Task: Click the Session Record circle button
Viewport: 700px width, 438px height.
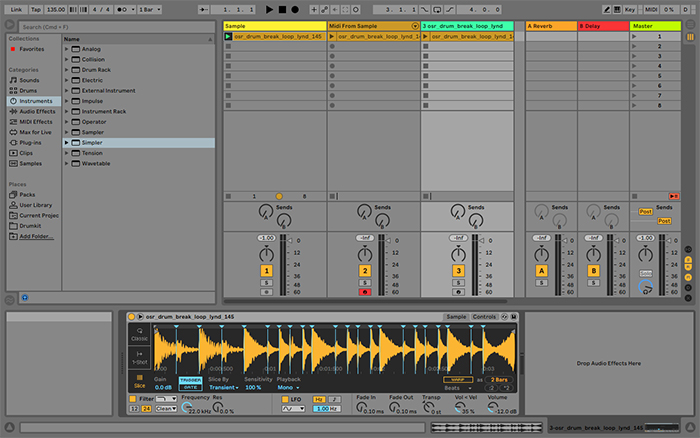Action: click(356, 9)
